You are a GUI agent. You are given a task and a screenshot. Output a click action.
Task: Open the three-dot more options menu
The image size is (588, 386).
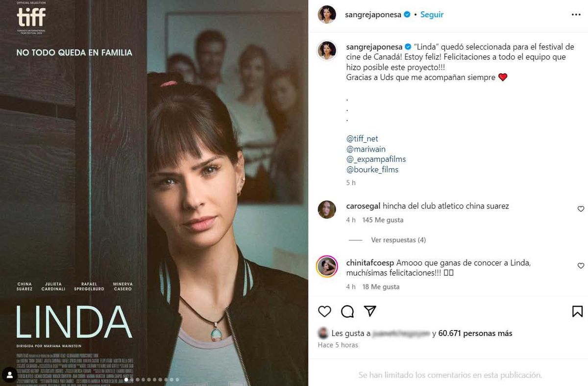[x=576, y=15]
